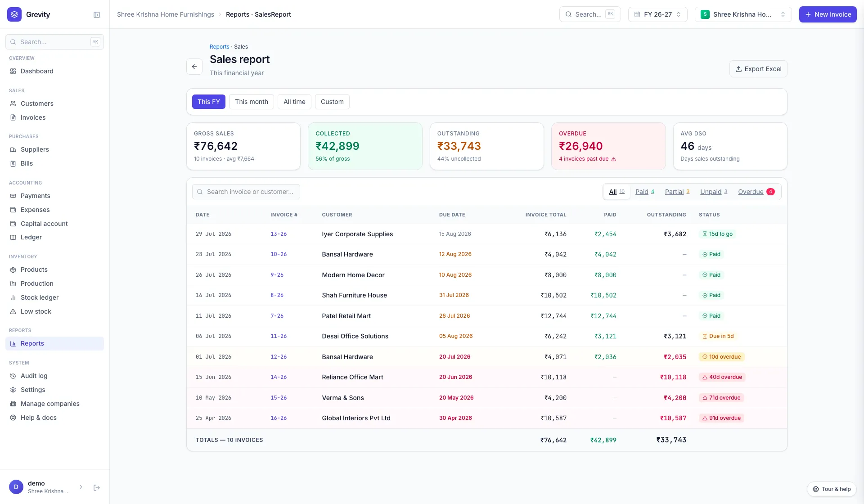Click the sidebar Search field

point(54,42)
